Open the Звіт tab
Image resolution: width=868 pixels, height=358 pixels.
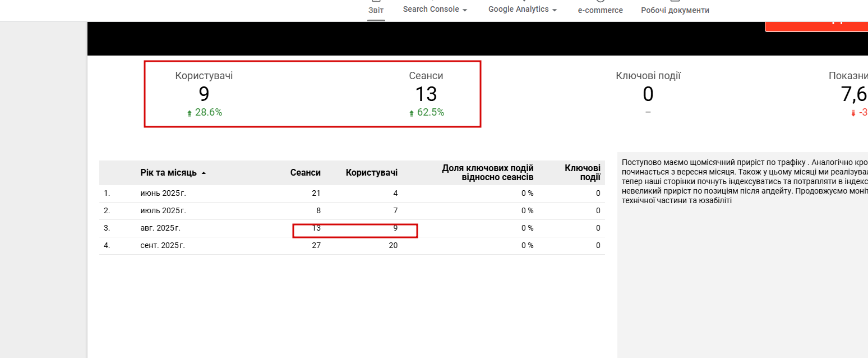[376, 10]
